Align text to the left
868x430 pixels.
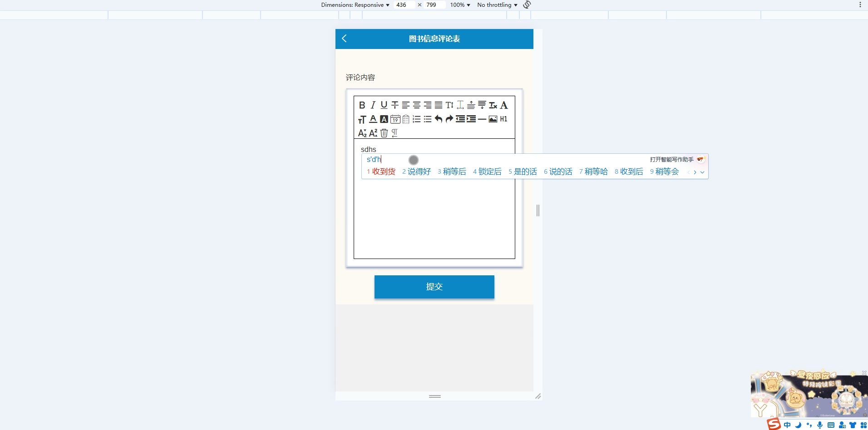pos(405,105)
